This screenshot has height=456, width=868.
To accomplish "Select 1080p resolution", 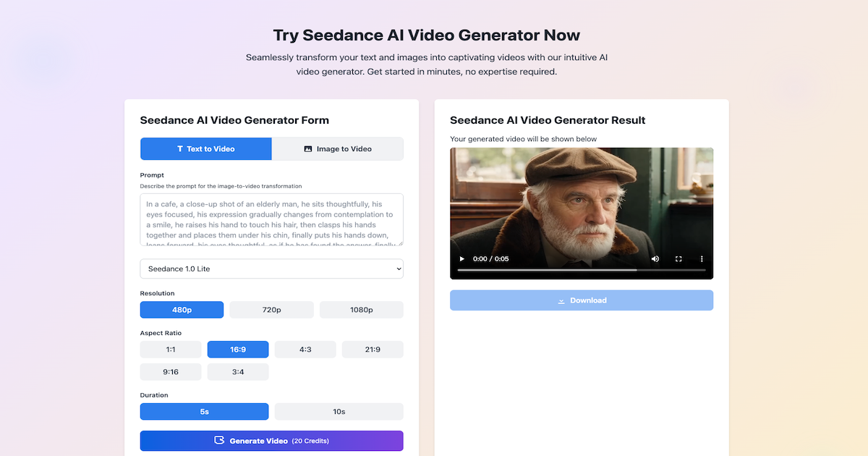I will (x=362, y=310).
